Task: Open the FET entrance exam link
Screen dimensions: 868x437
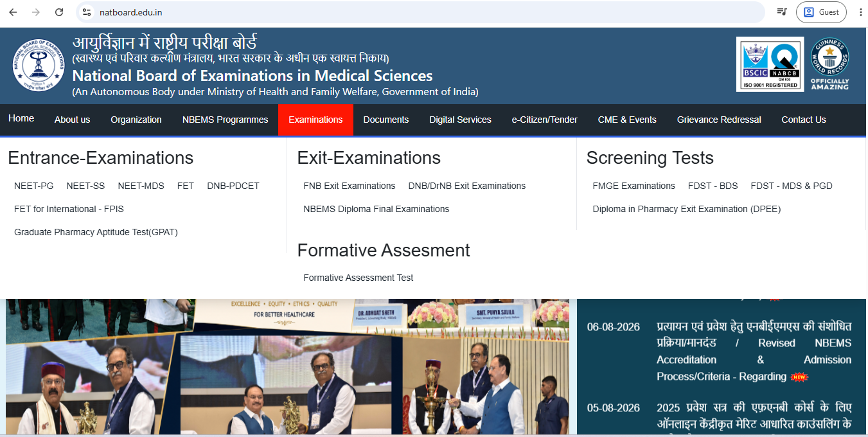Action: (x=186, y=186)
